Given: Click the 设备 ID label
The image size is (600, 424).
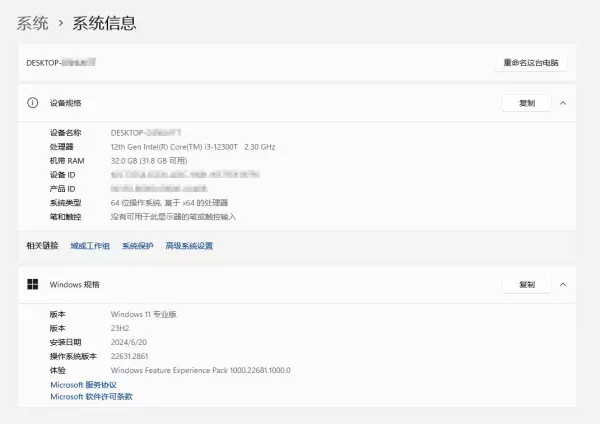Looking at the screenshot, I should [62, 175].
